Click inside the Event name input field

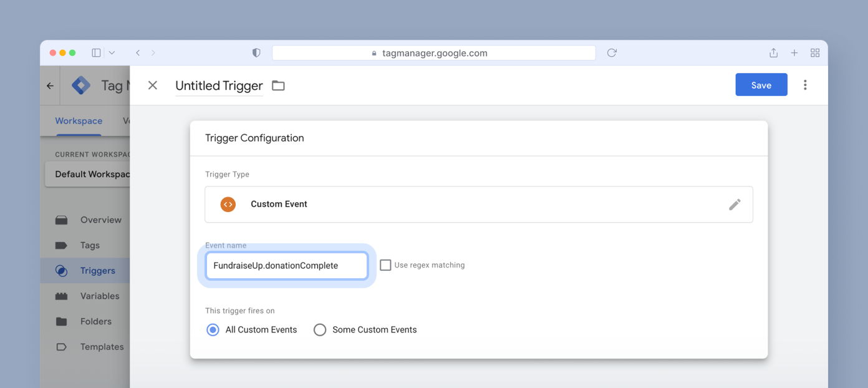click(286, 265)
